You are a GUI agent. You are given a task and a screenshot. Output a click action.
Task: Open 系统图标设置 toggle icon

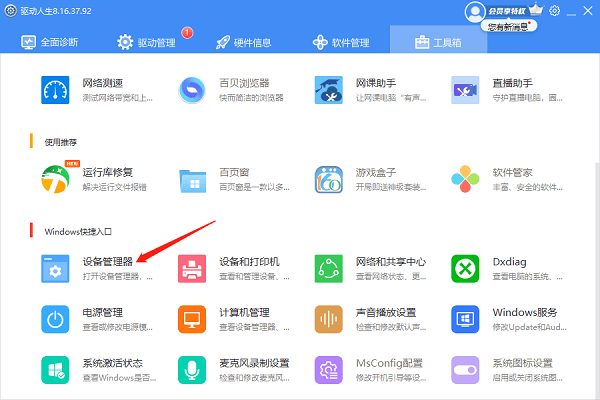pos(465,370)
